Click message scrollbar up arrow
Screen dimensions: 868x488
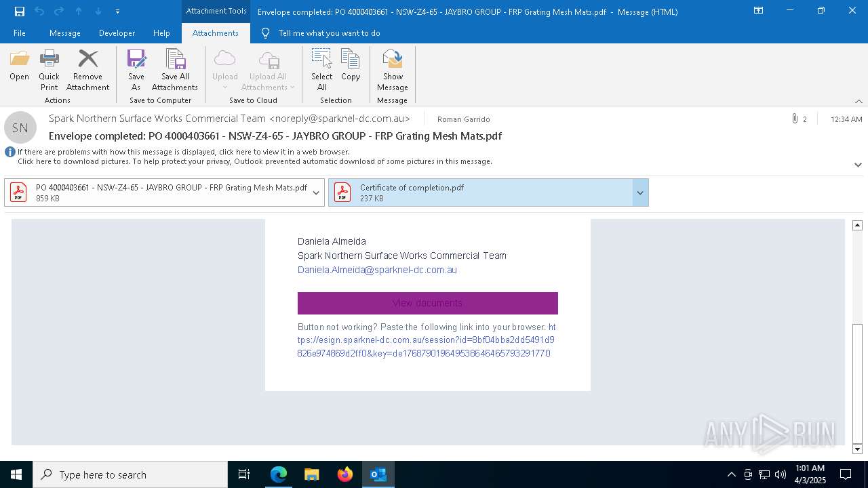coord(857,225)
